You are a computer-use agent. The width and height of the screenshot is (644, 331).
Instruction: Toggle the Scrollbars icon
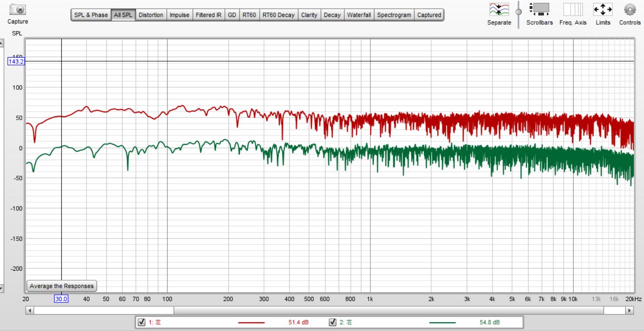(x=539, y=10)
